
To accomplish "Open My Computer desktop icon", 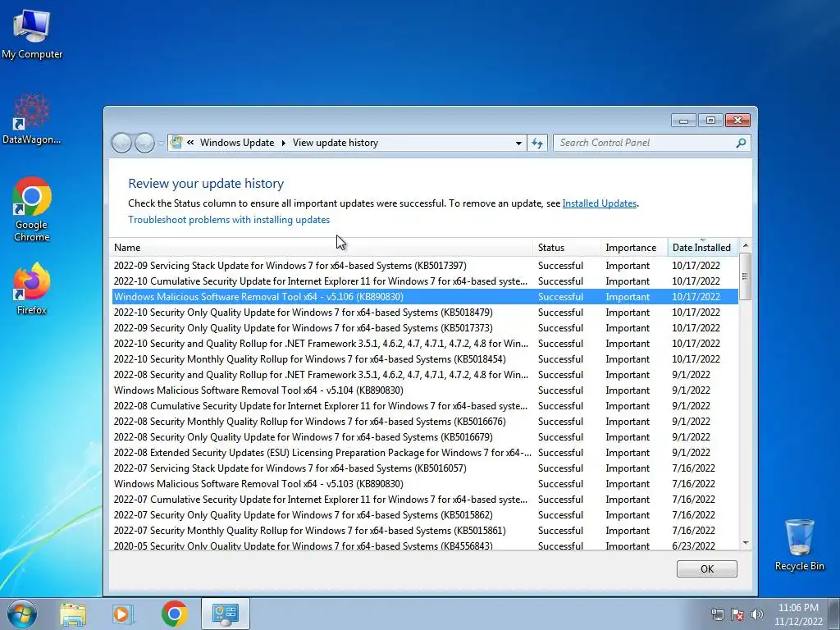I will pyautogui.click(x=32, y=34).
